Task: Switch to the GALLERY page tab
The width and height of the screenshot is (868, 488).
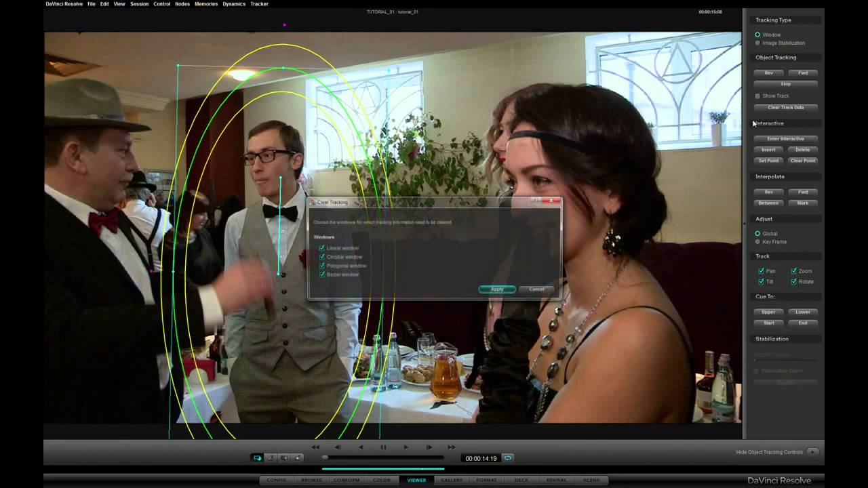Action: tap(452, 480)
